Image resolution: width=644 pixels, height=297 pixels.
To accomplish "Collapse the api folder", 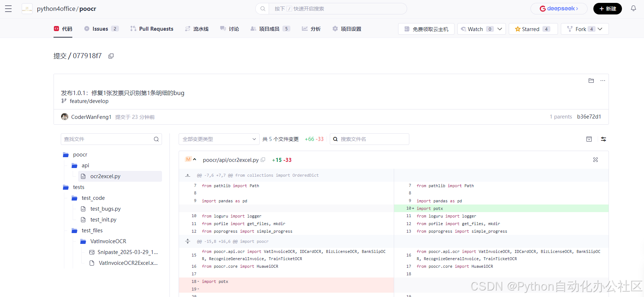I will (x=74, y=165).
